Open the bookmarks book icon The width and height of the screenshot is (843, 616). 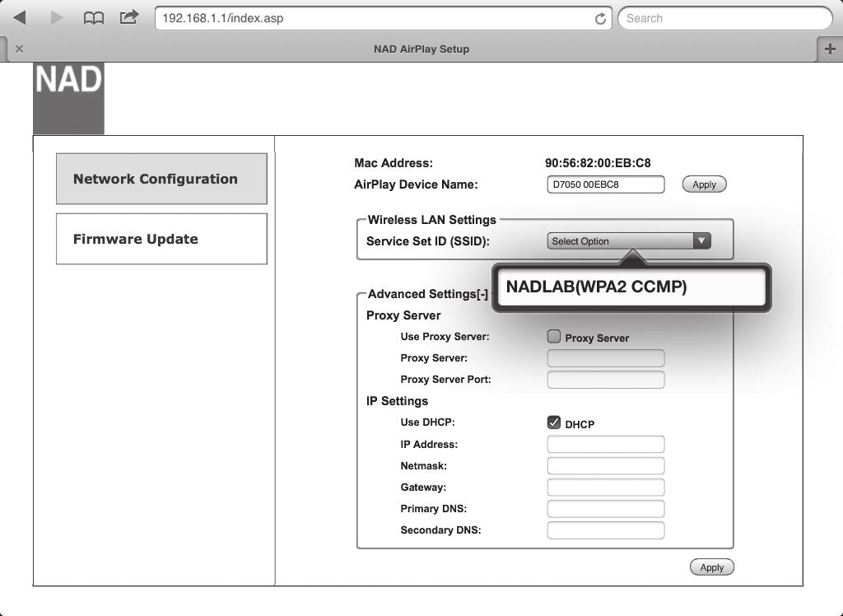pyautogui.click(x=94, y=18)
